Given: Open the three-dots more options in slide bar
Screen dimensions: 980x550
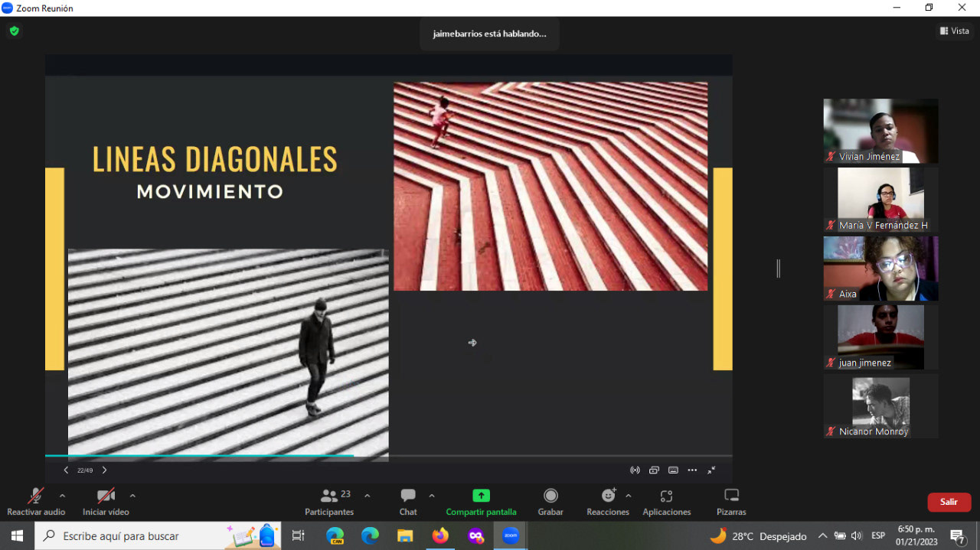Looking at the screenshot, I should tap(692, 470).
